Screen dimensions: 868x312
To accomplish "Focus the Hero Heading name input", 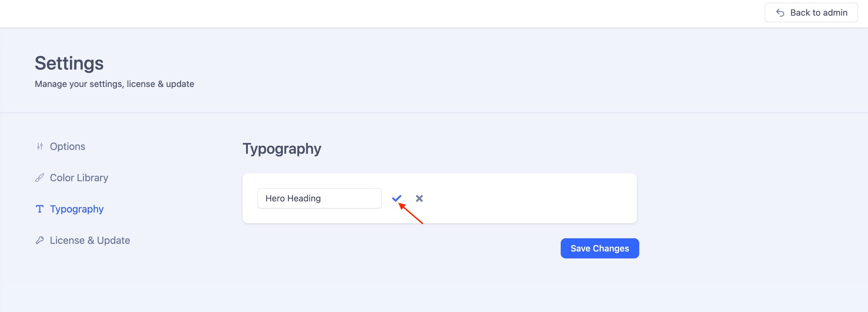I will point(319,198).
